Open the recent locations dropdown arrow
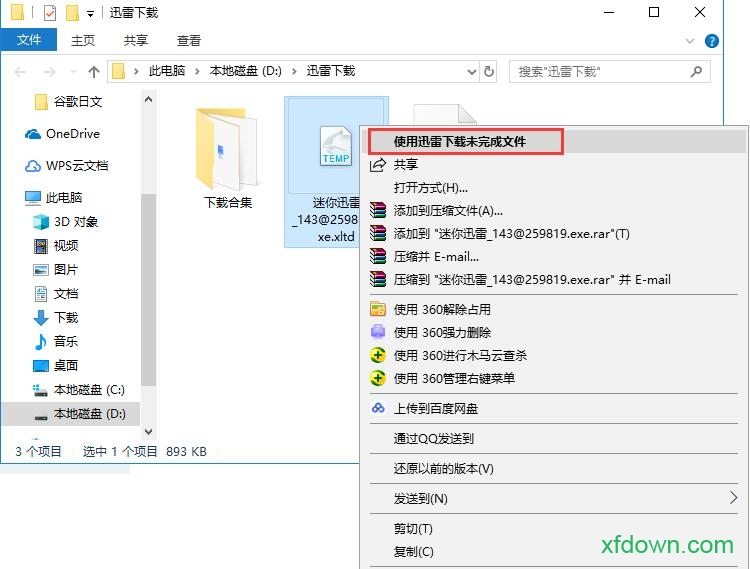Image resolution: width=750 pixels, height=569 pixels. (x=73, y=72)
